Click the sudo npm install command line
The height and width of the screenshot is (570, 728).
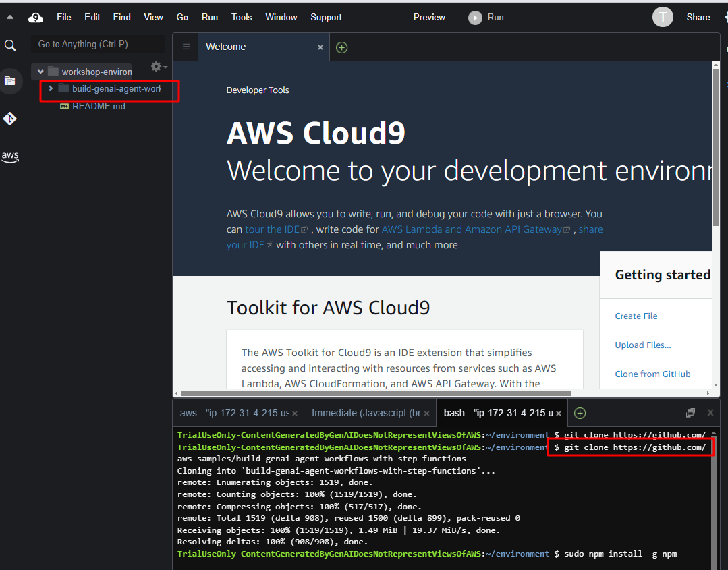(620, 554)
